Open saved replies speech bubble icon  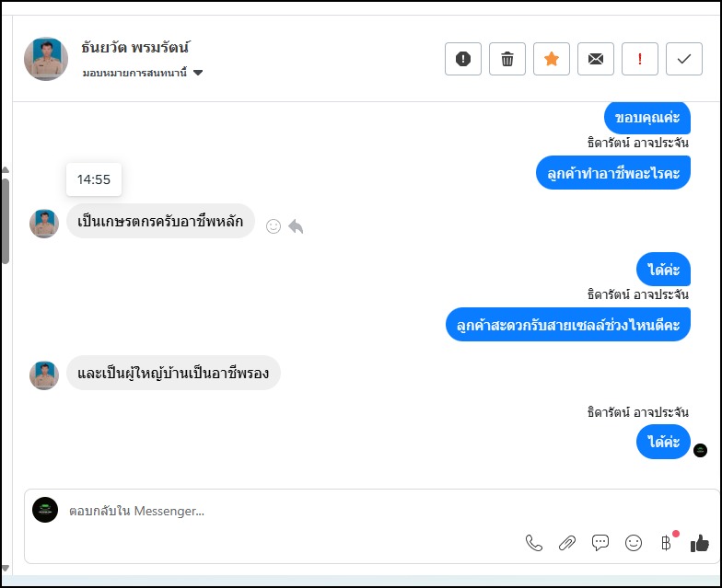click(x=600, y=543)
